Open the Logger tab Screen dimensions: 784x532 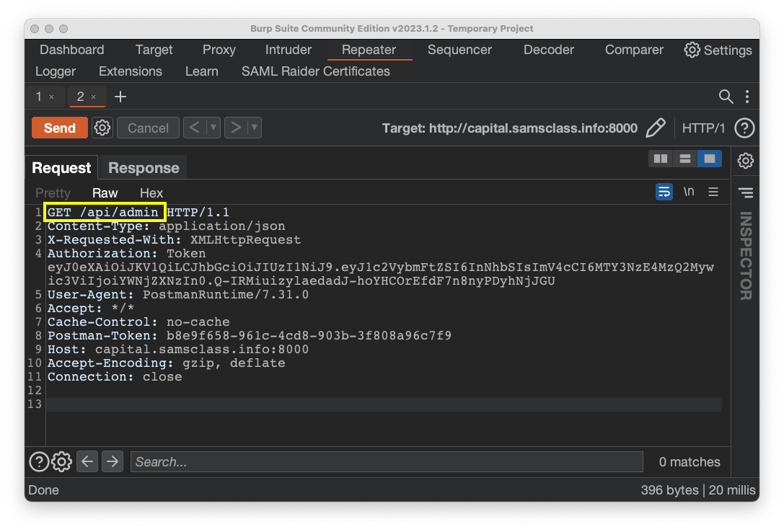click(x=56, y=71)
